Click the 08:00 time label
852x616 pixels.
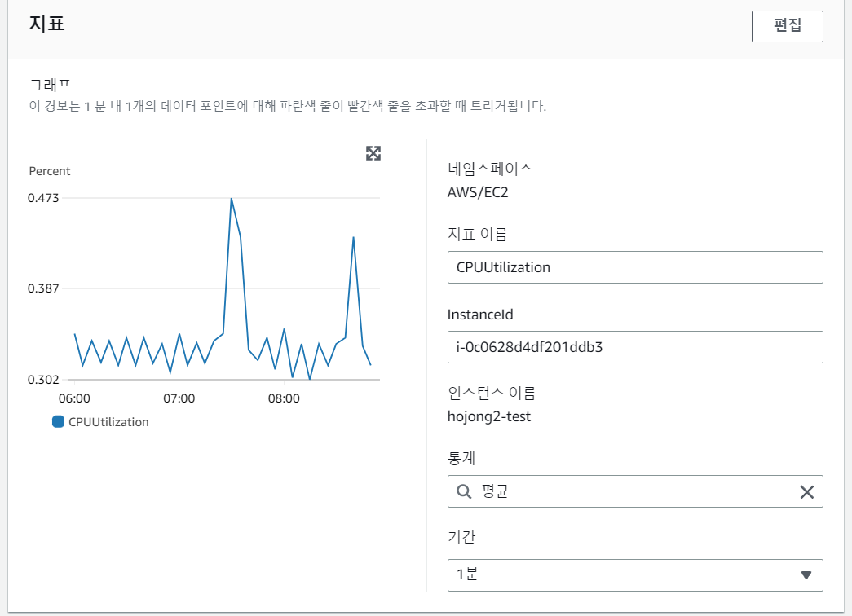284,398
